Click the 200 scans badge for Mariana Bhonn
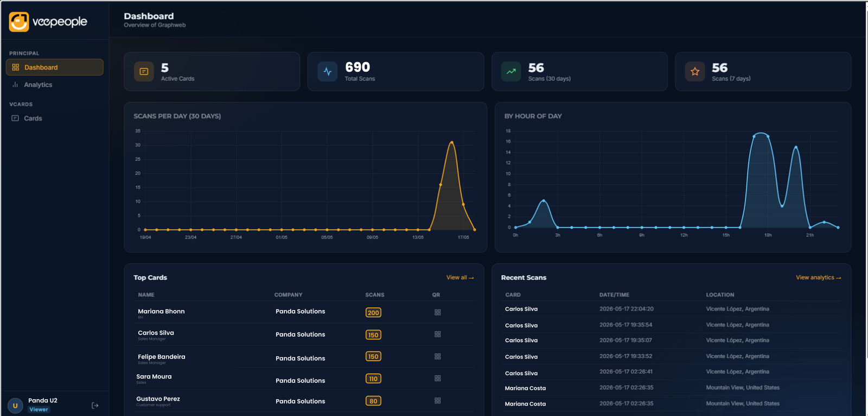Viewport: 868px width, 416px height. [373, 313]
